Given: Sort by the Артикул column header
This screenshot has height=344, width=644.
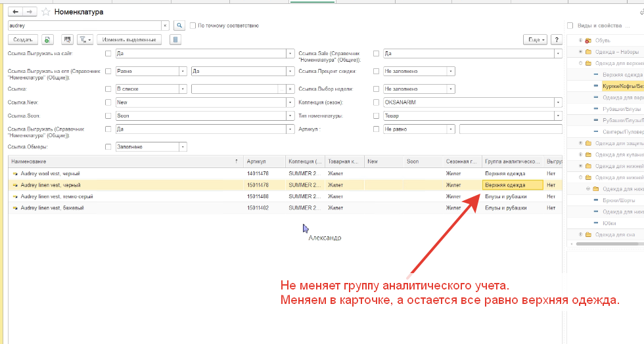Looking at the screenshot, I should coord(262,161).
